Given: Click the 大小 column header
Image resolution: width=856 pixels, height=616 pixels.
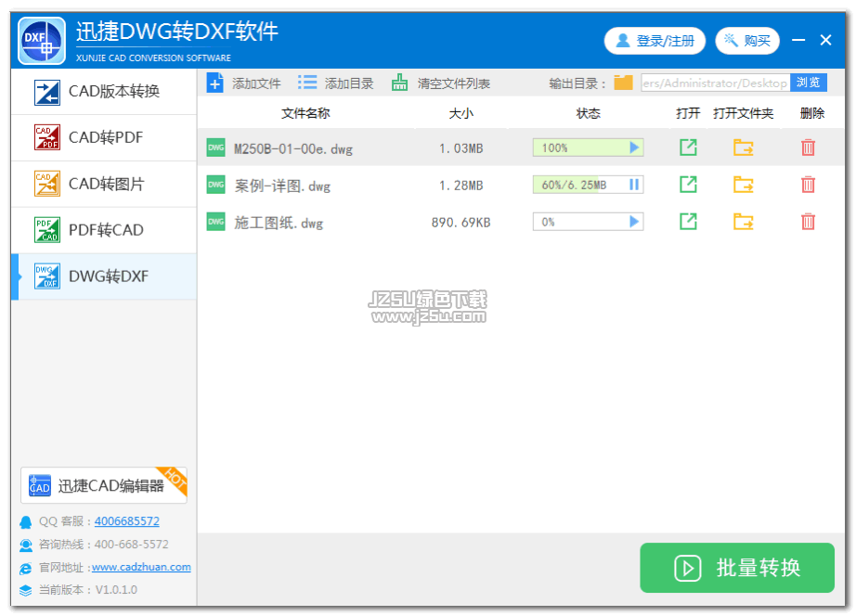Looking at the screenshot, I should [461, 113].
